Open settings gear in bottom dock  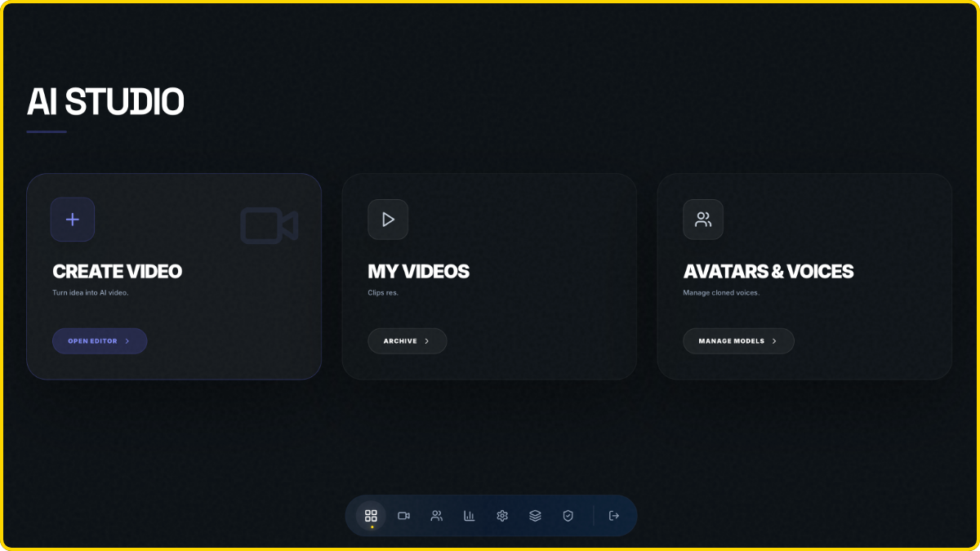502,516
